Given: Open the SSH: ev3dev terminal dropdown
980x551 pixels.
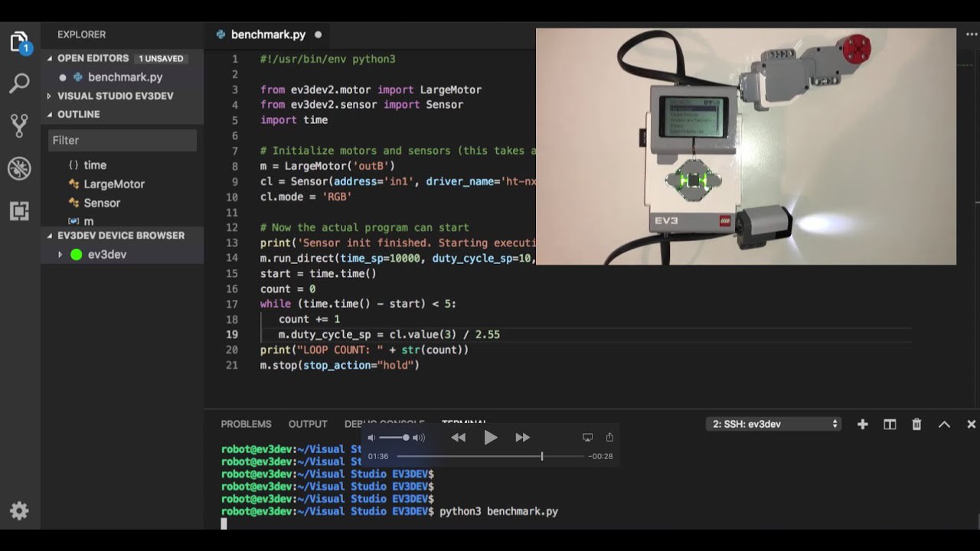Looking at the screenshot, I should click(x=773, y=424).
